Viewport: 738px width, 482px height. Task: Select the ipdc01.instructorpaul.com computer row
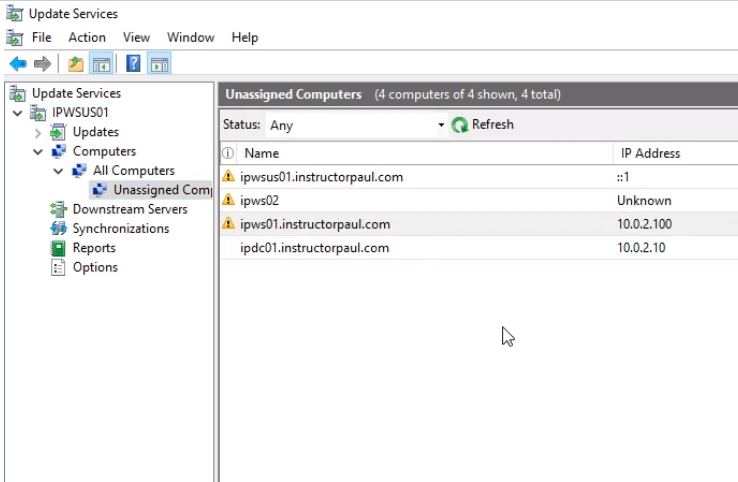click(315, 248)
